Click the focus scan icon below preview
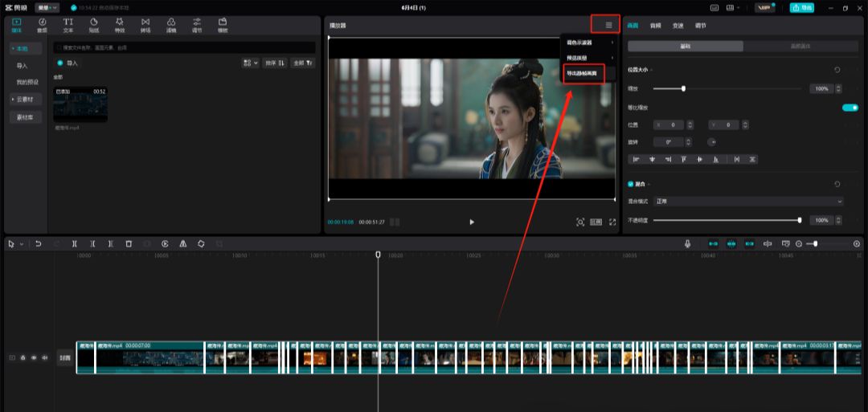Screen dimensions: 868x412 [580, 222]
